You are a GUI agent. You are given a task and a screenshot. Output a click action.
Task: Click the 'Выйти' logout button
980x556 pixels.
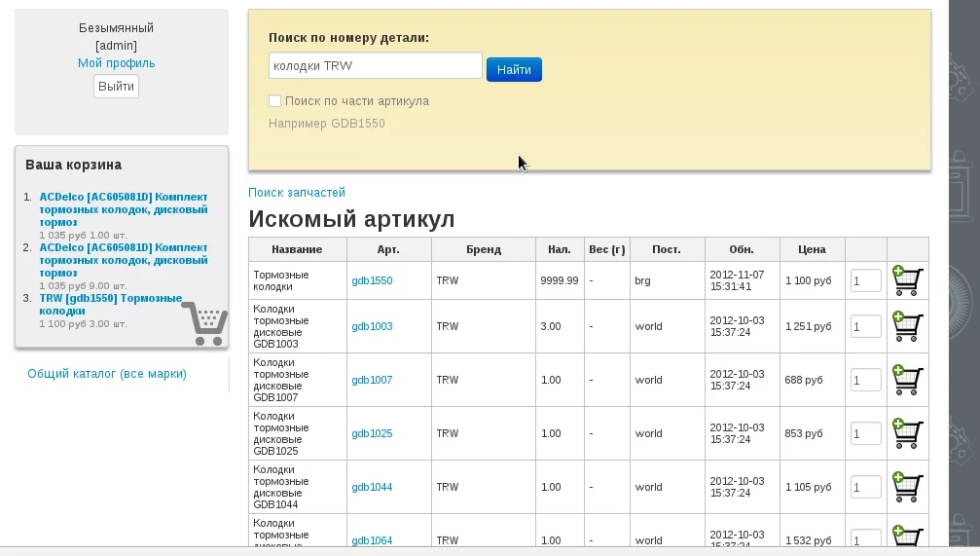pos(116,87)
